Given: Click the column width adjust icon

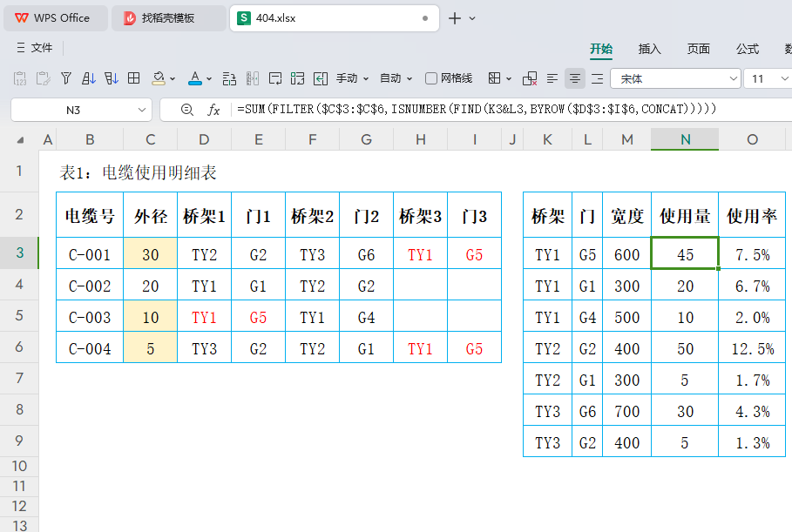Looking at the screenshot, I should pos(253,78).
